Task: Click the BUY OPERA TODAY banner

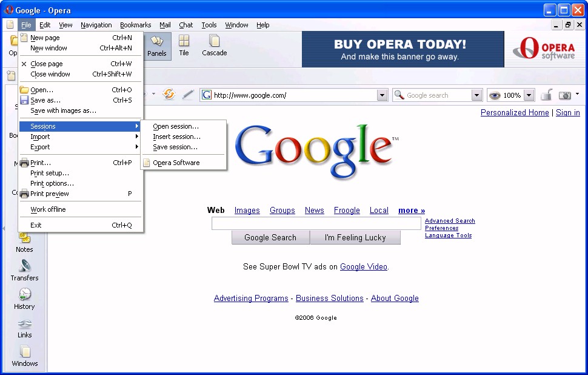Action: coord(403,49)
